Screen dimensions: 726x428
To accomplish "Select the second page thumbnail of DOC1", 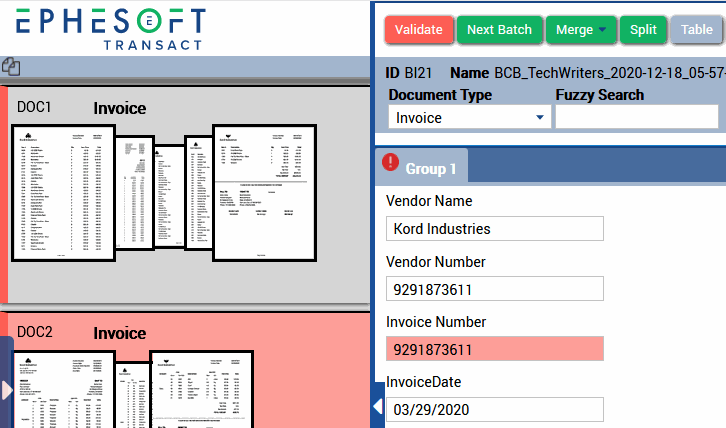I will (x=135, y=193).
